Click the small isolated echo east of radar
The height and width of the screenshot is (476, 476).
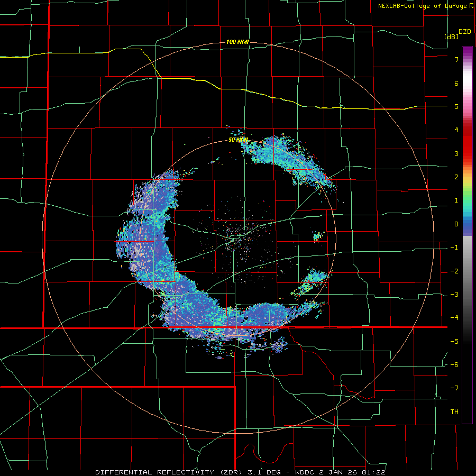(x=318, y=236)
